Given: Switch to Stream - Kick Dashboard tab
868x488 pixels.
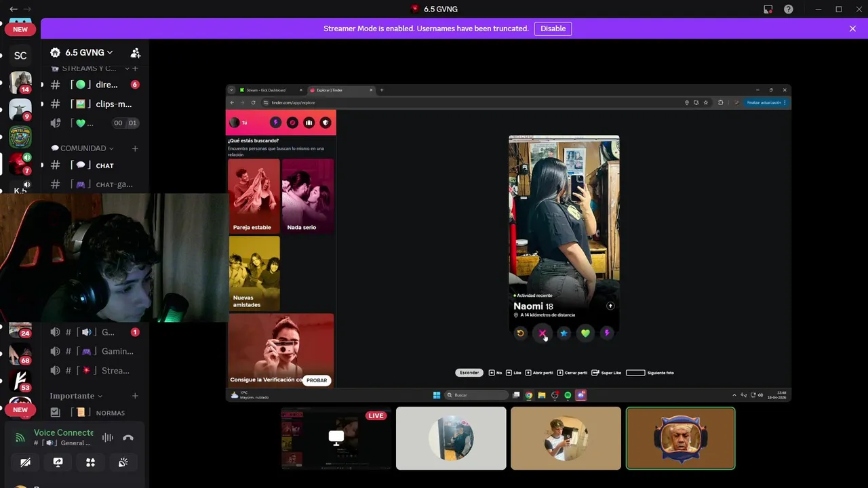Looking at the screenshot, I should click(x=269, y=90).
